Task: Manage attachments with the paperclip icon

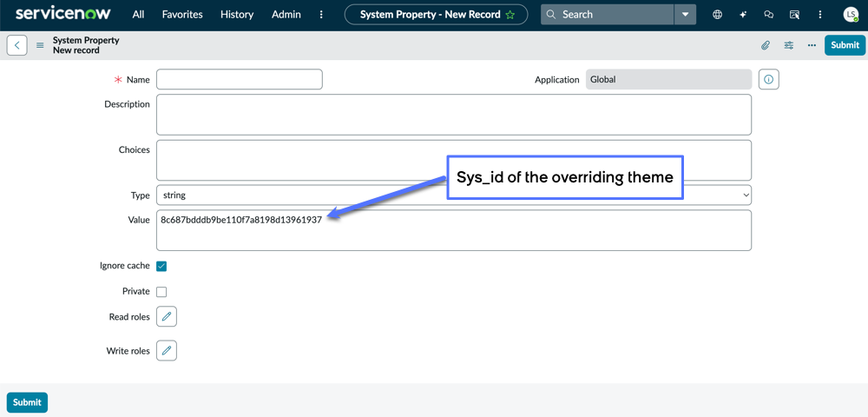Action: pos(765,45)
